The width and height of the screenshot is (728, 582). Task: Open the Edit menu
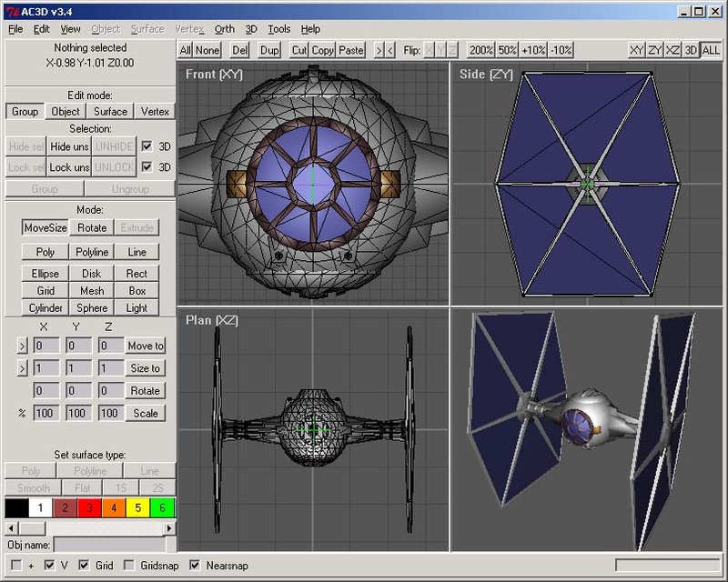[x=41, y=29]
